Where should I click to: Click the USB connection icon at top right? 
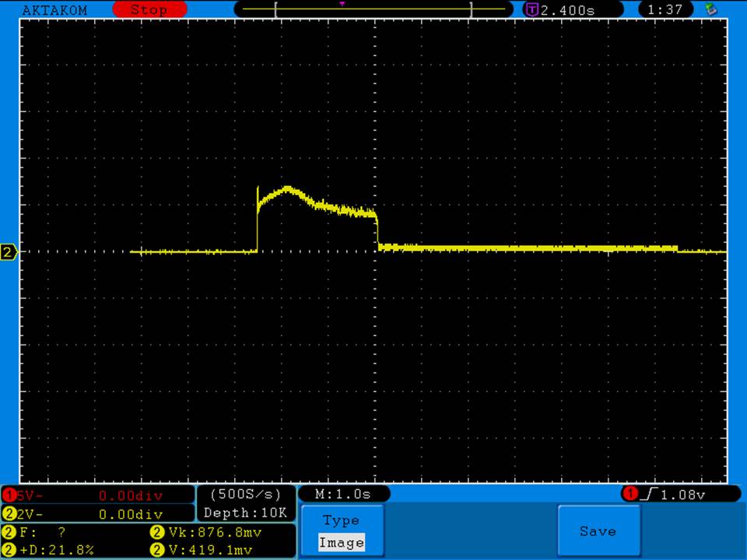[710, 9]
